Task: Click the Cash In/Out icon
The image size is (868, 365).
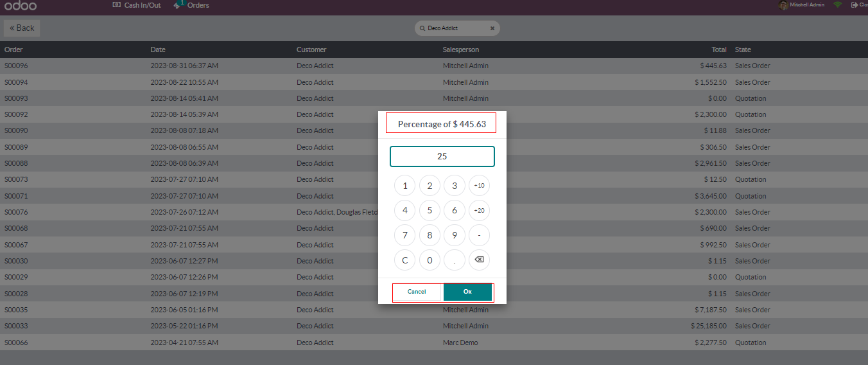Action: [x=116, y=5]
